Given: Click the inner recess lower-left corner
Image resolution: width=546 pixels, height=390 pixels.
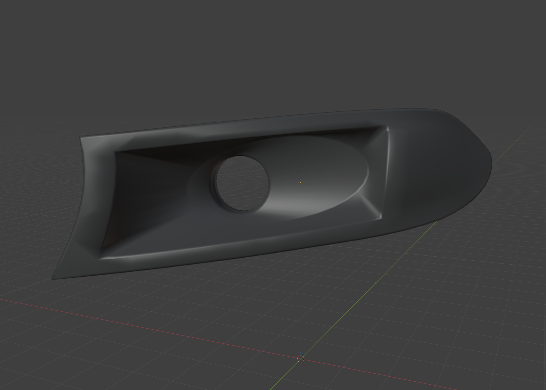Looking at the screenshot, I should point(101,257).
